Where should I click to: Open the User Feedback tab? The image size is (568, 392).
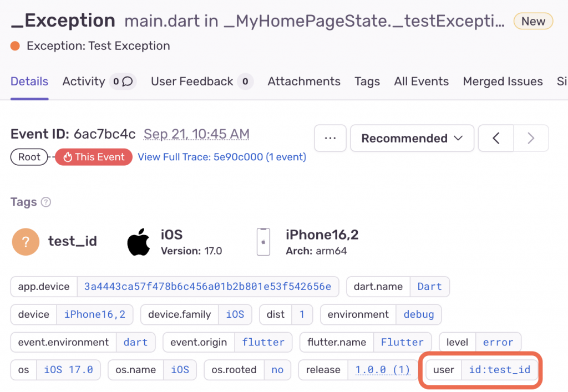point(192,82)
